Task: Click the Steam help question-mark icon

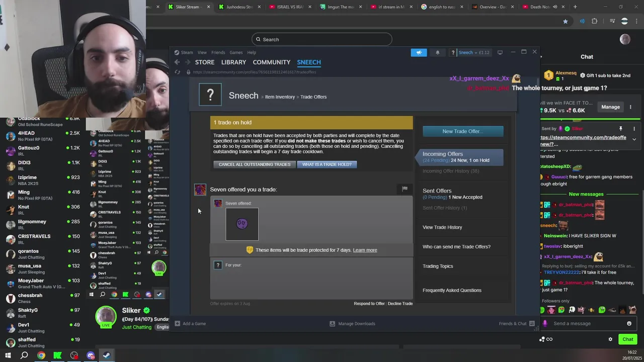Action: (453, 52)
